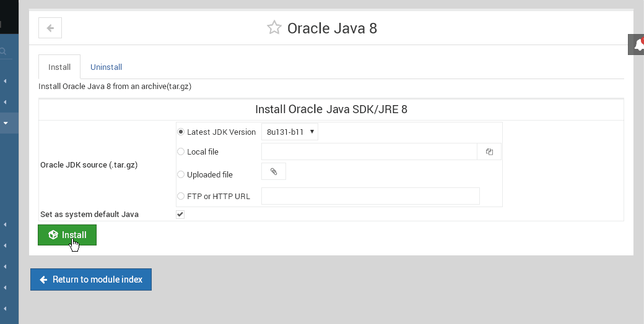The image size is (644, 324).
Task: Select Latest JDK Version radio button
Action: click(181, 132)
